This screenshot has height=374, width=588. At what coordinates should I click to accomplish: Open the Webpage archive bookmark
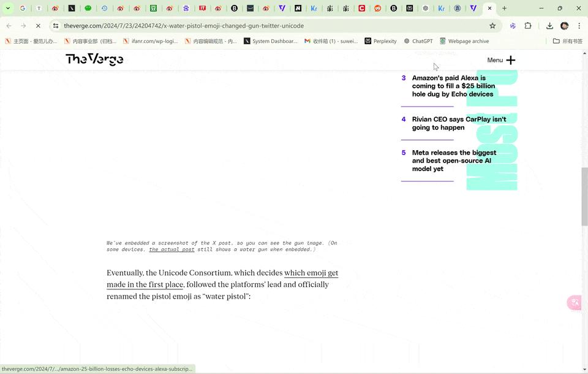click(464, 41)
